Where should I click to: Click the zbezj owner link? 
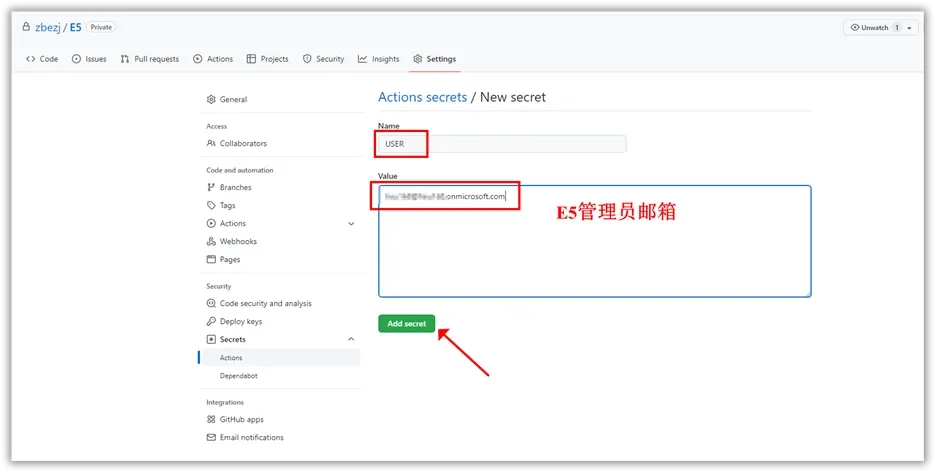point(48,27)
